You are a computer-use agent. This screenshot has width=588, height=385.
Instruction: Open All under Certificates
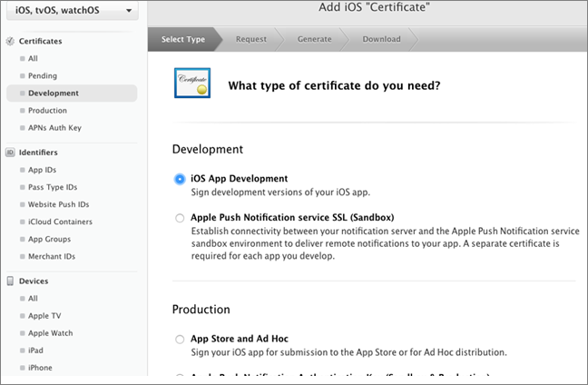[x=33, y=58]
